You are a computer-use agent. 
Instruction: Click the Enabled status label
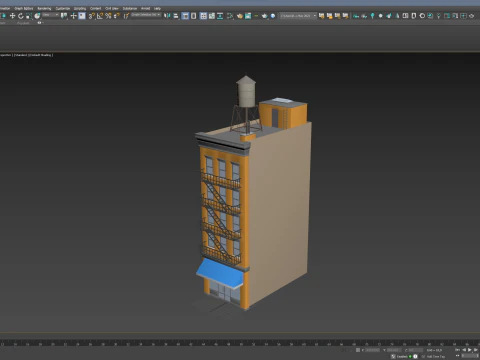pyautogui.click(x=402, y=356)
